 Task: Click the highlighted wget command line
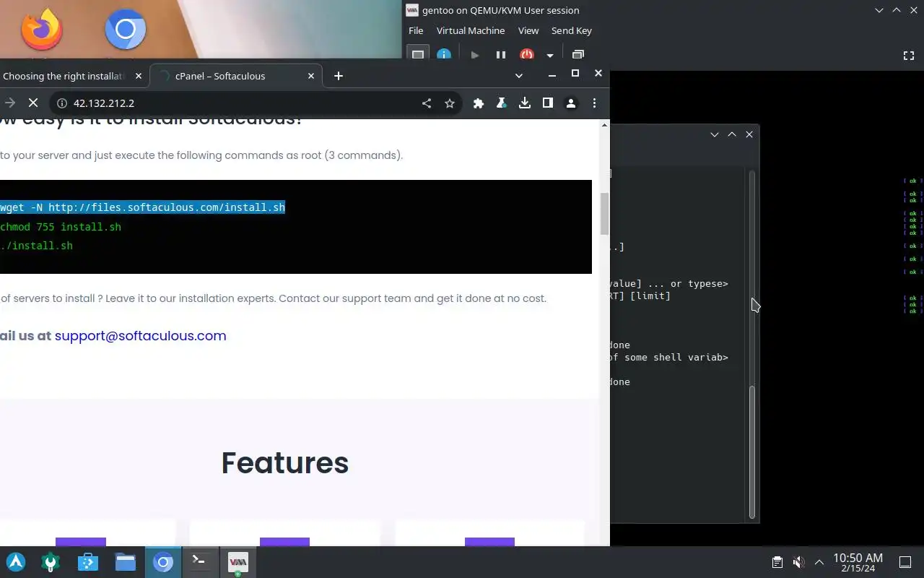[143, 207]
